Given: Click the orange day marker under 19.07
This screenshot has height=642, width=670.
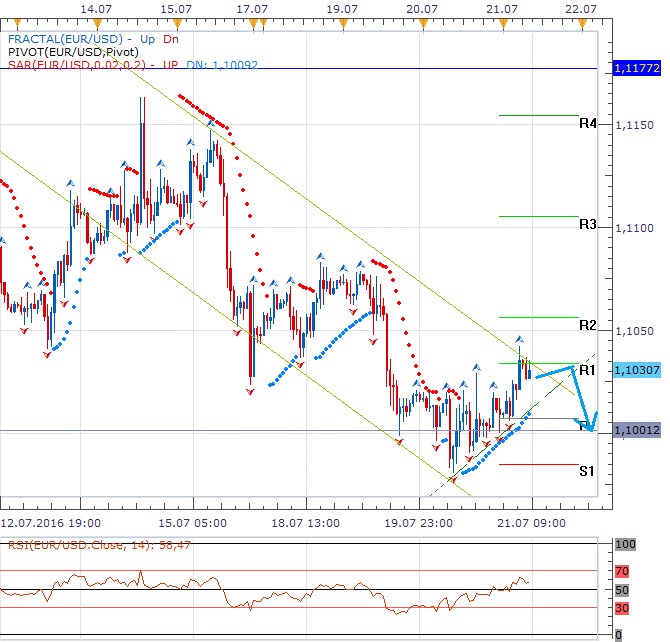Looking at the screenshot, I should [x=343, y=21].
